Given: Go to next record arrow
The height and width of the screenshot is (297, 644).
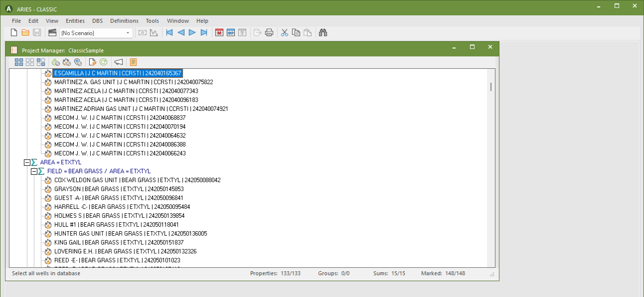Looking at the screenshot, I should tap(192, 33).
